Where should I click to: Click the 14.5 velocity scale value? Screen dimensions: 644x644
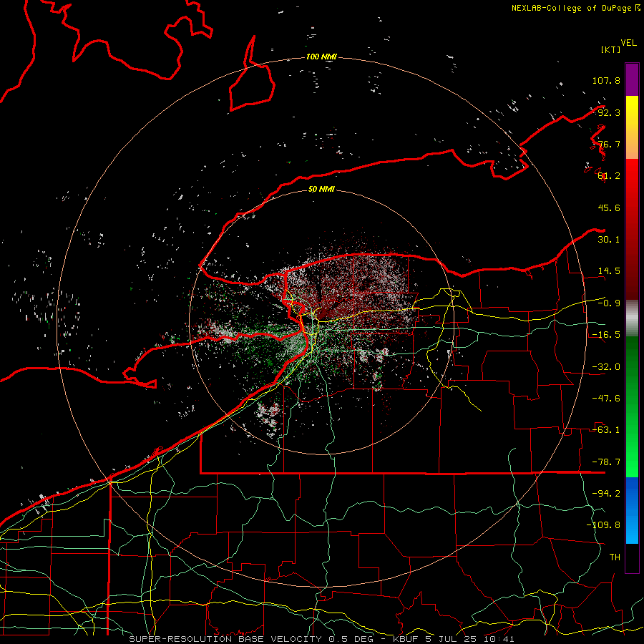(609, 271)
